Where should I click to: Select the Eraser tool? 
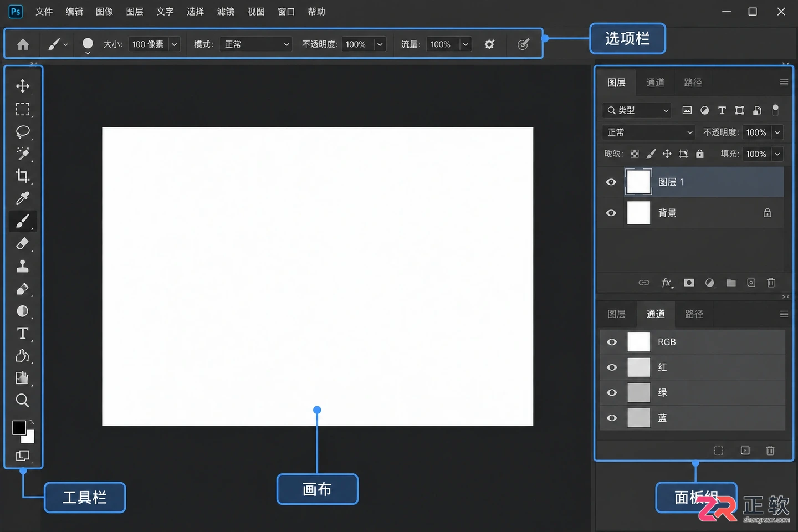click(x=23, y=243)
